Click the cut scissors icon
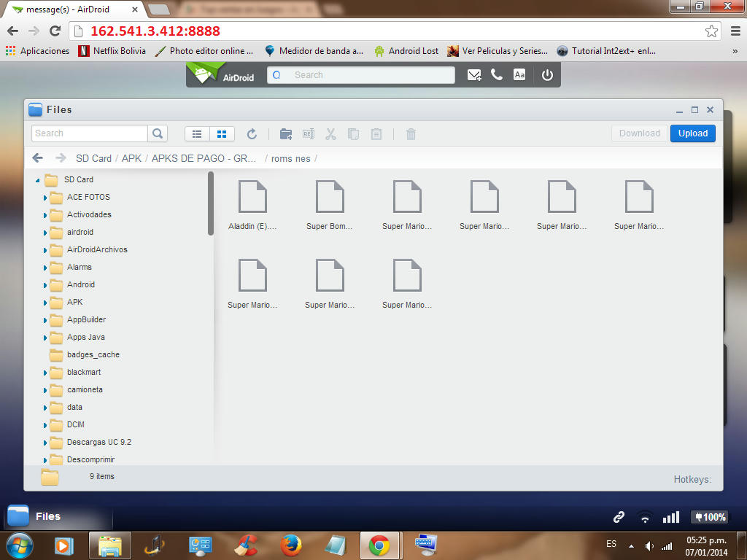747x560 pixels. tap(330, 134)
